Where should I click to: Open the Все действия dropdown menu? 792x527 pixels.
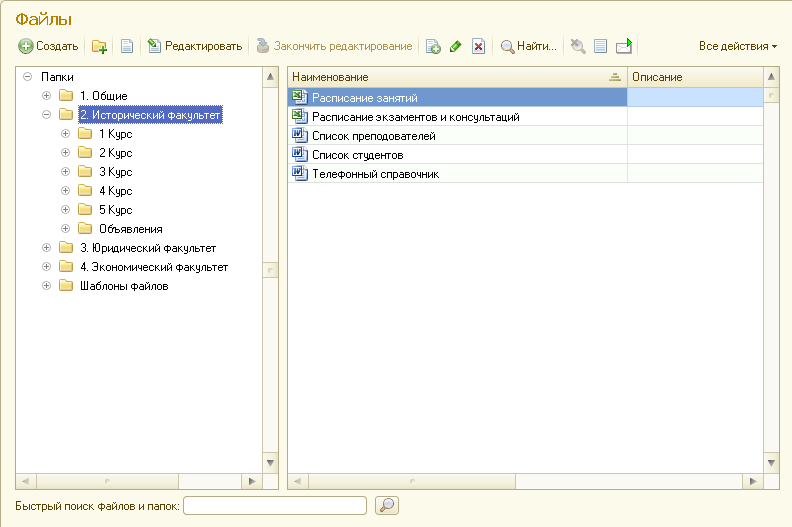pyautogui.click(x=738, y=46)
